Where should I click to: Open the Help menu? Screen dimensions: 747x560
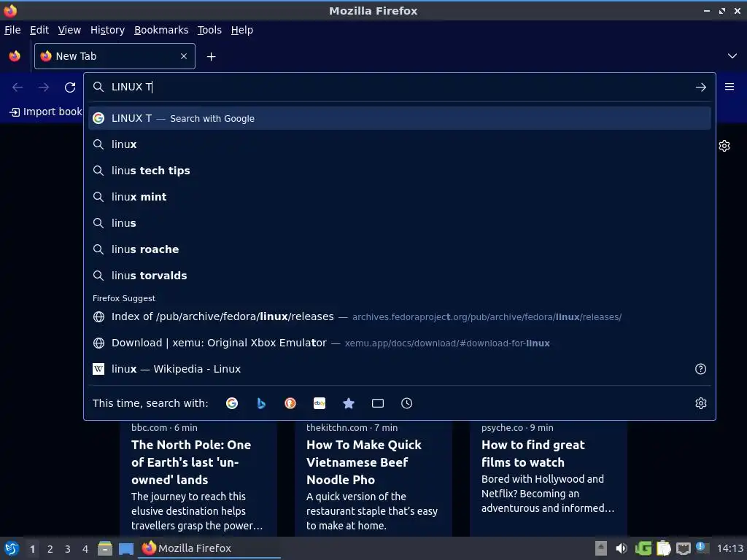[x=242, y=30]
